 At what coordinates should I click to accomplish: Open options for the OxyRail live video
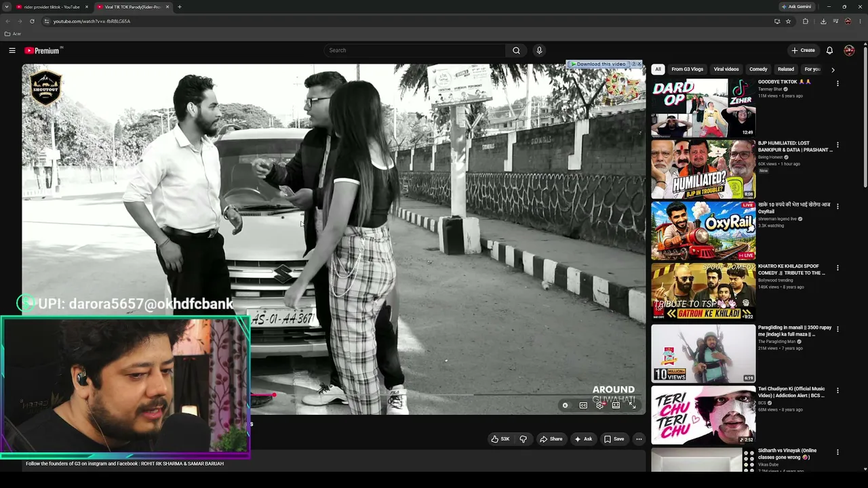point(837,206)
